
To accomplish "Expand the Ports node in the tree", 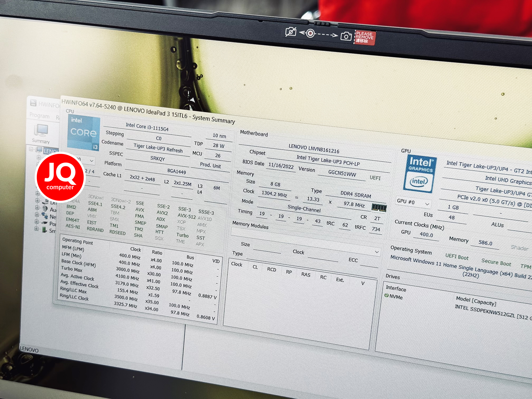I will point(37,221).
